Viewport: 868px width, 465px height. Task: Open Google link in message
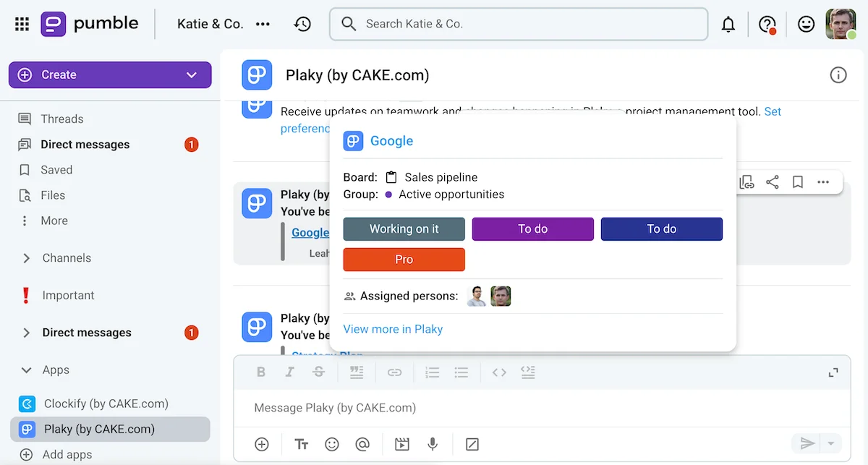pos(310,232)
